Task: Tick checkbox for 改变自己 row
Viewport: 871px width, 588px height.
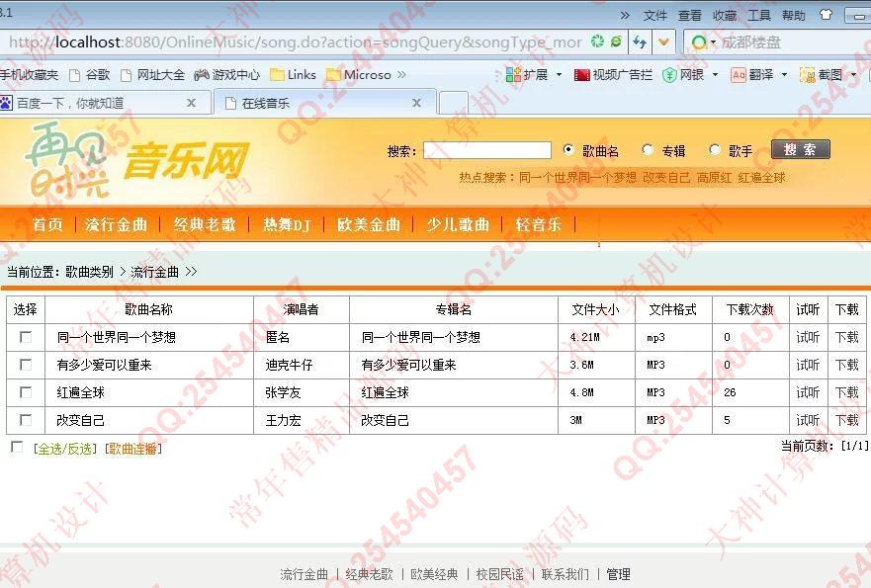Action: point(26,420)
